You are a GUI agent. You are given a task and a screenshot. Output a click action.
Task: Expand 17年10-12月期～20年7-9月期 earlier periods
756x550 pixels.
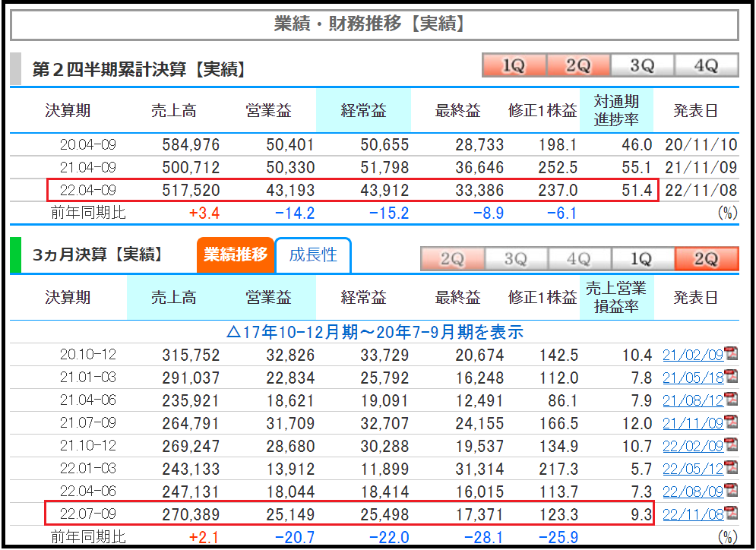point(375,332)
